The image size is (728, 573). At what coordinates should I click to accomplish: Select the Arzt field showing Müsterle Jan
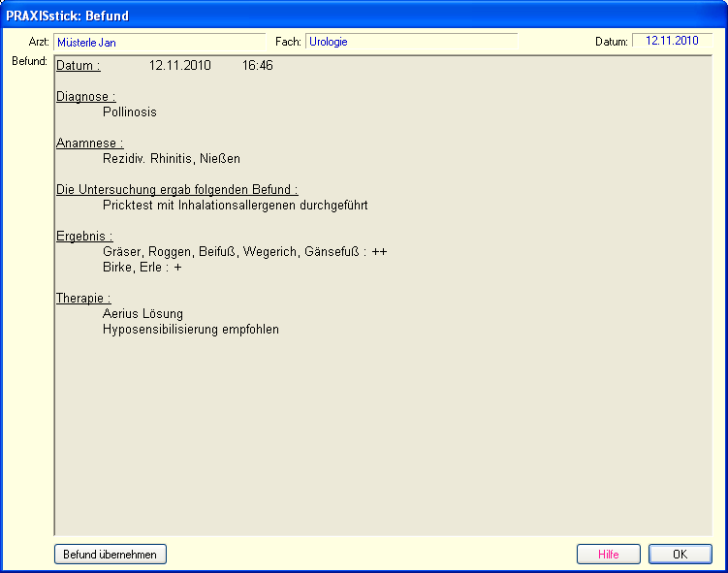pyautogui.click(x=159, y=42)
